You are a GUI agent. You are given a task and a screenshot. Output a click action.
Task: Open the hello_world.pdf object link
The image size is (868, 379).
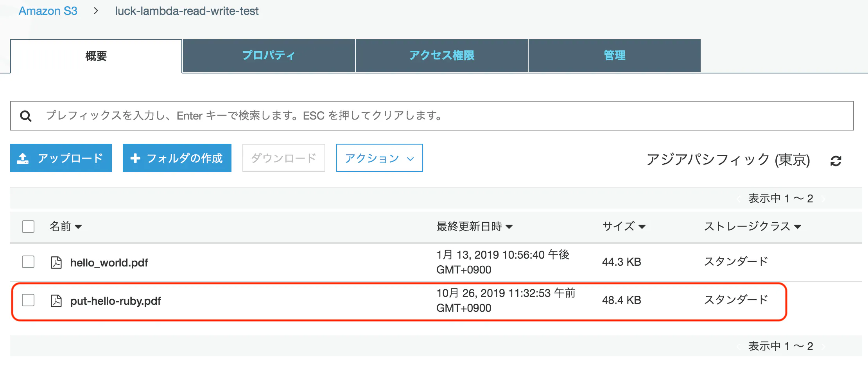click(109, 262)
